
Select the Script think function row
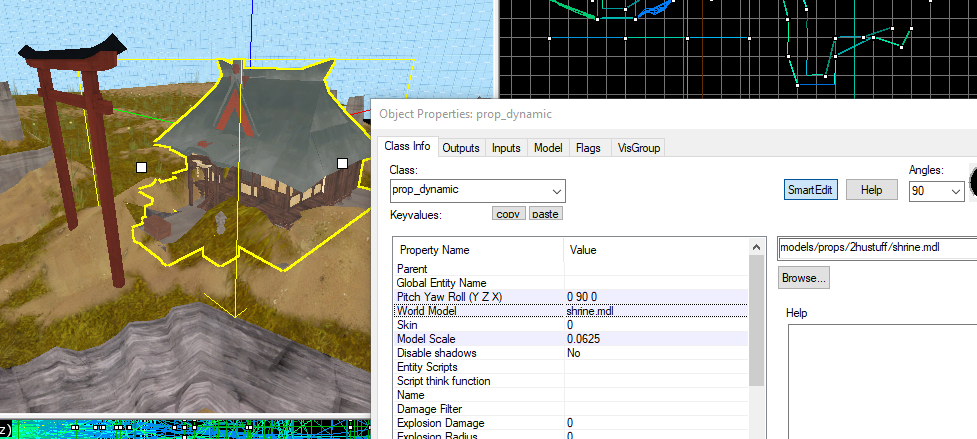pyautogui.click(x=571, y=381)
